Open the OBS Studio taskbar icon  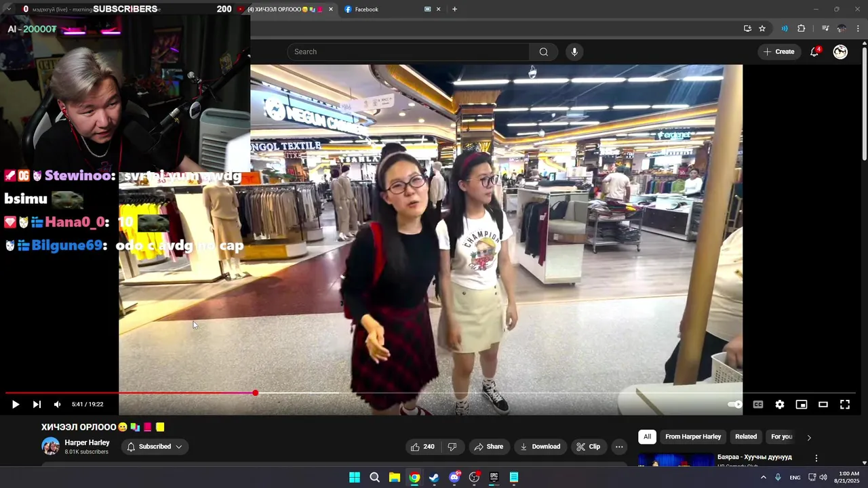[x=474, y=477]
